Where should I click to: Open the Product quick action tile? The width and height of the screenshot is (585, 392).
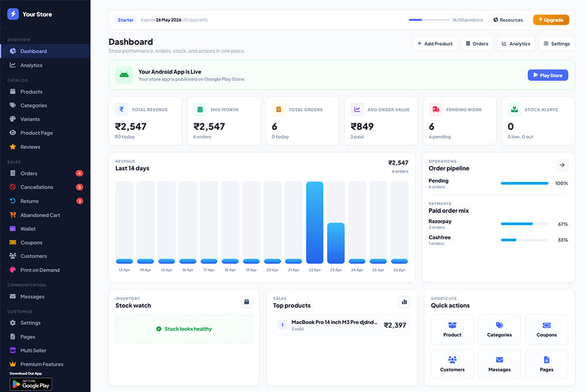point(452,329)
